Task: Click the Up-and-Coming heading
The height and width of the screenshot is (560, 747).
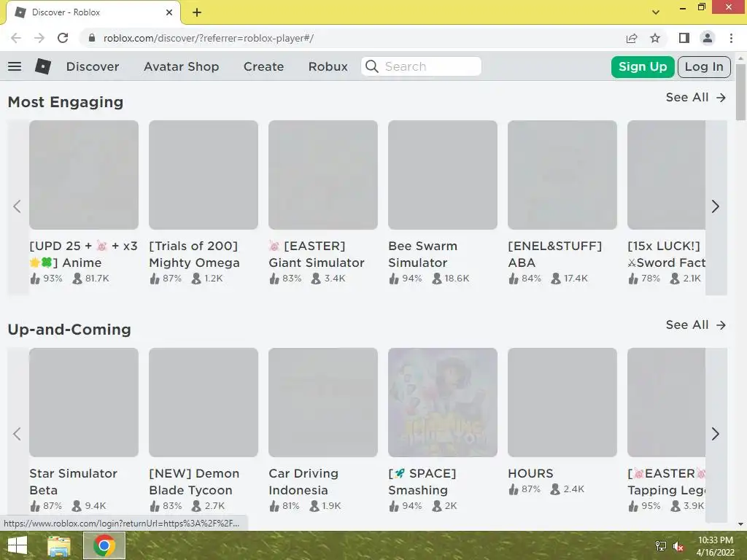Action: 69,330
